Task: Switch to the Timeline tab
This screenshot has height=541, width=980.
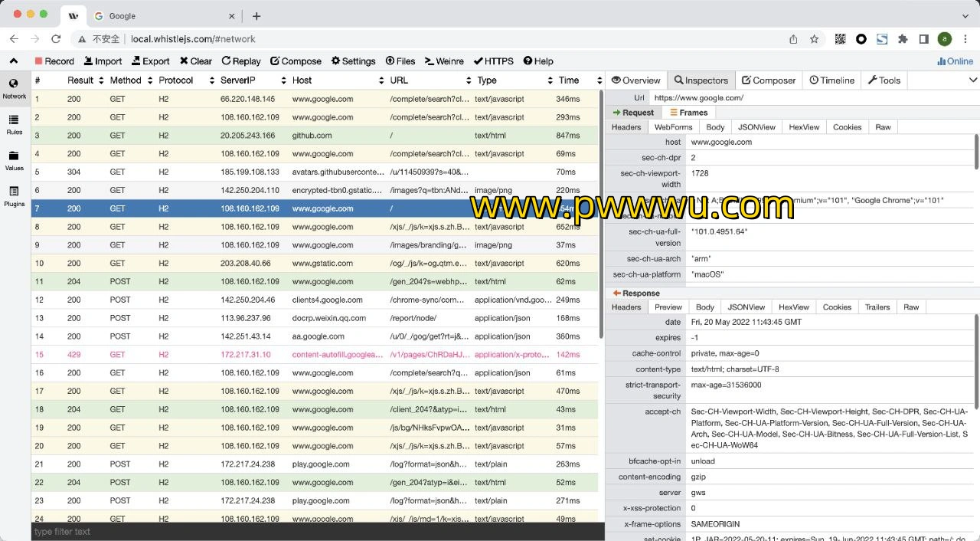Action: (831, 80)
